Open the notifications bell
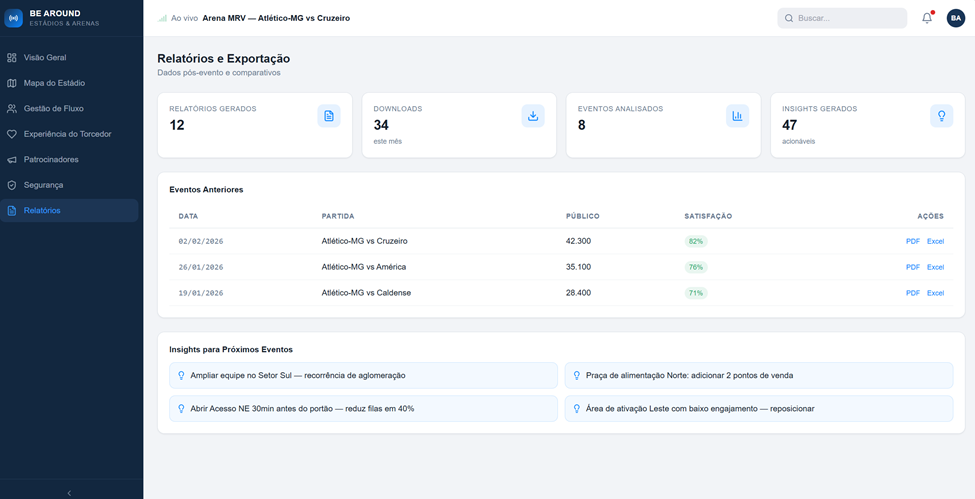975x499 pixels. coord(926,18)
